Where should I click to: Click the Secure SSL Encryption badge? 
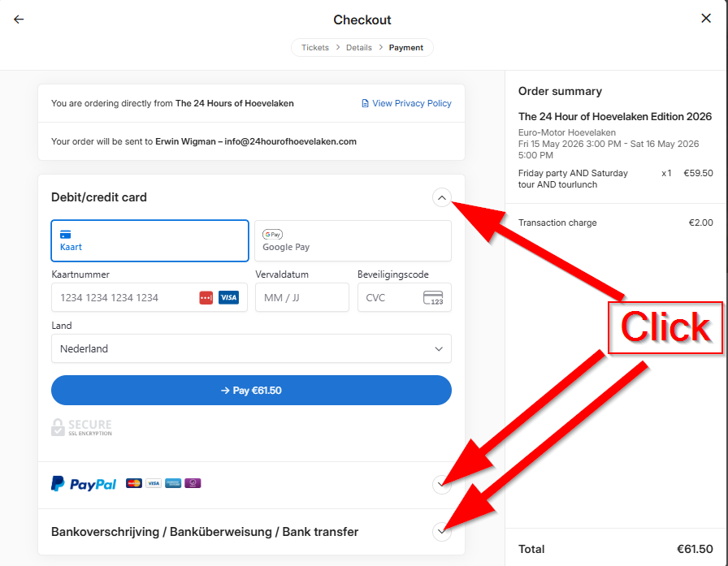coord(81,427)
